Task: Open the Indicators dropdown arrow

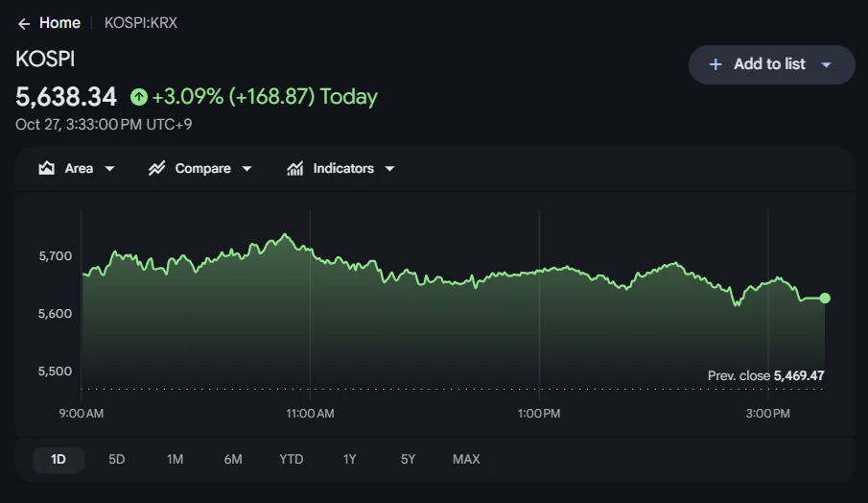Action: 389,168
